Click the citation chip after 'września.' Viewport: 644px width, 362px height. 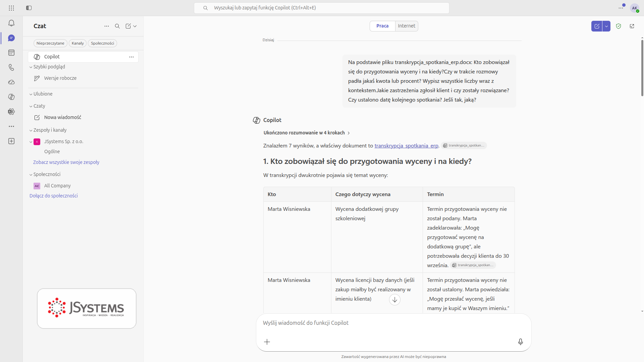point(473,265)
